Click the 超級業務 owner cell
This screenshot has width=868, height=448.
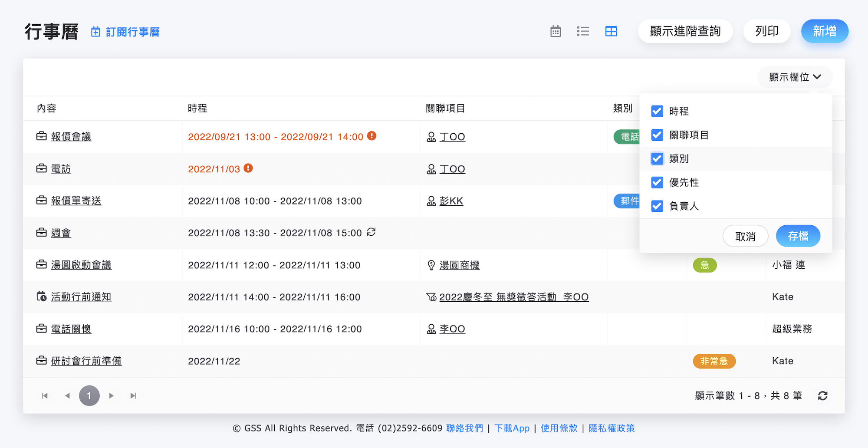pos(792,329)
